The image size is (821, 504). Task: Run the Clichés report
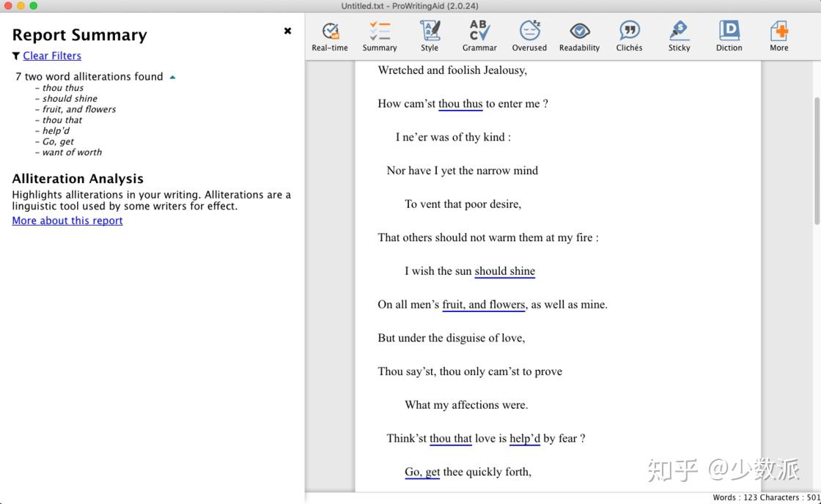(630, 36)
